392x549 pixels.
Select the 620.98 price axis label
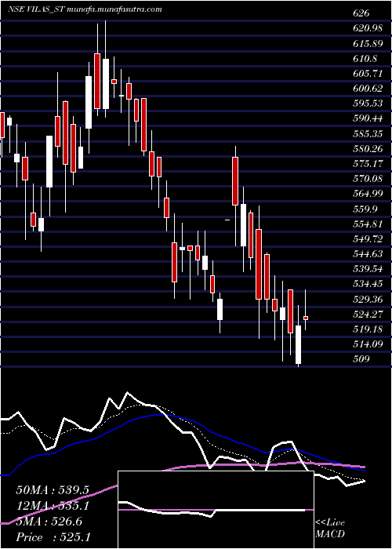pyautogui.click(x=368, y=28)
